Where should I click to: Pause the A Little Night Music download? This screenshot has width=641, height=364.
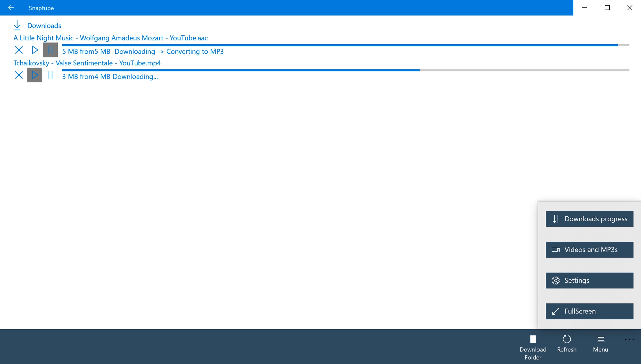50,50
